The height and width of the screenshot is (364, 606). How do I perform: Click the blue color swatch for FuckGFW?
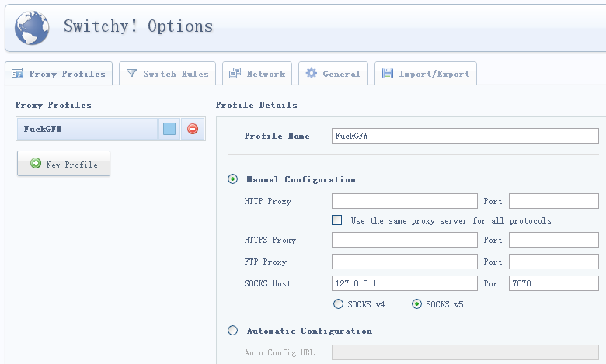click(x=169, y=129)
